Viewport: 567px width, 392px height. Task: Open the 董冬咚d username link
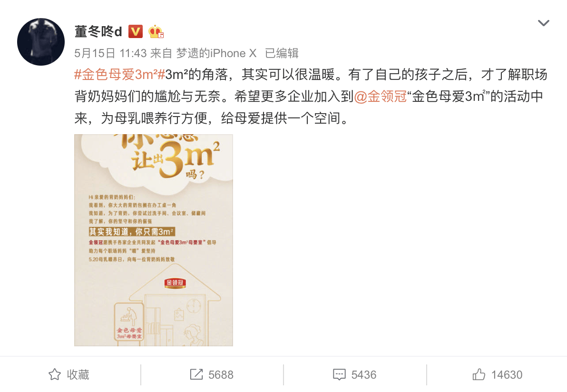(98, 32)
